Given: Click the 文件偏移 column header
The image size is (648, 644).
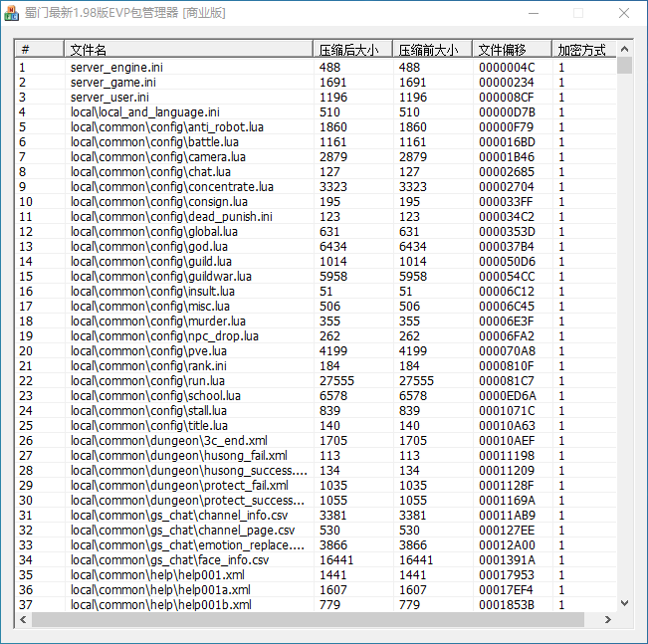Looking at the screenshot, I should point(511,50).
